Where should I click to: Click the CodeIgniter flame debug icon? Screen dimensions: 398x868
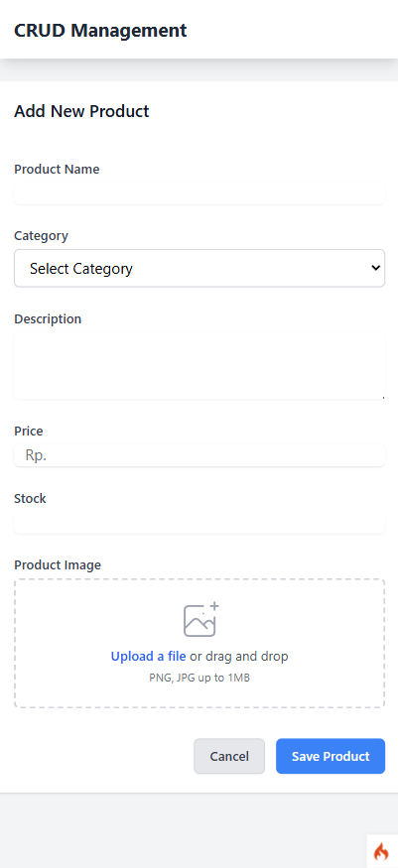tap(381, 851)
